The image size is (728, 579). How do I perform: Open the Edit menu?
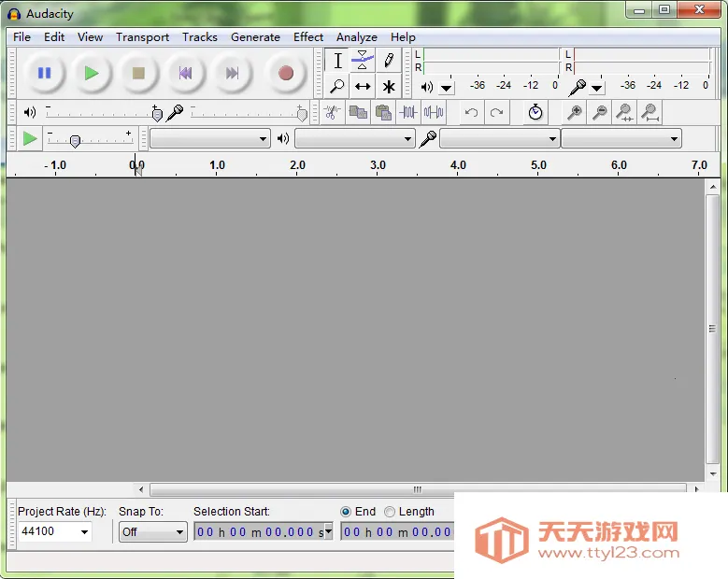[x=54, y=37]
